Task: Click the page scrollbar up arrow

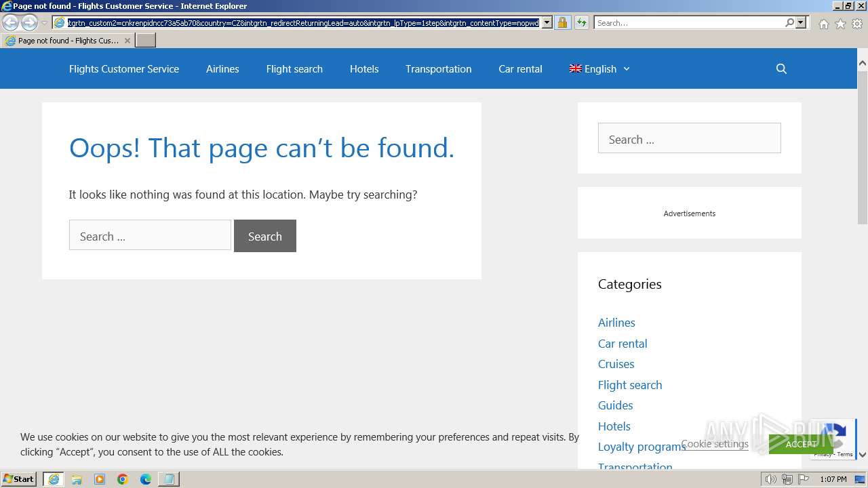Action: click(862, 63)
